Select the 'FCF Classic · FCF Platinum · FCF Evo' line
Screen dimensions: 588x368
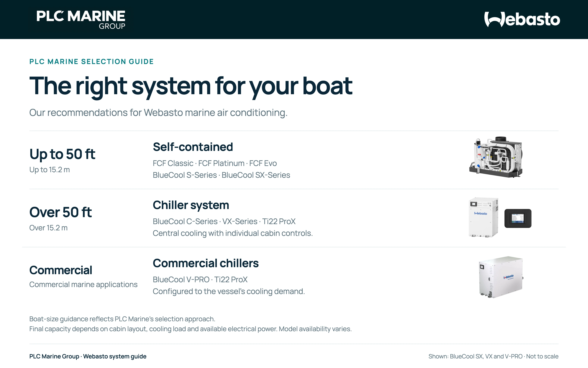pyautogui.click(x=215, y=163)
